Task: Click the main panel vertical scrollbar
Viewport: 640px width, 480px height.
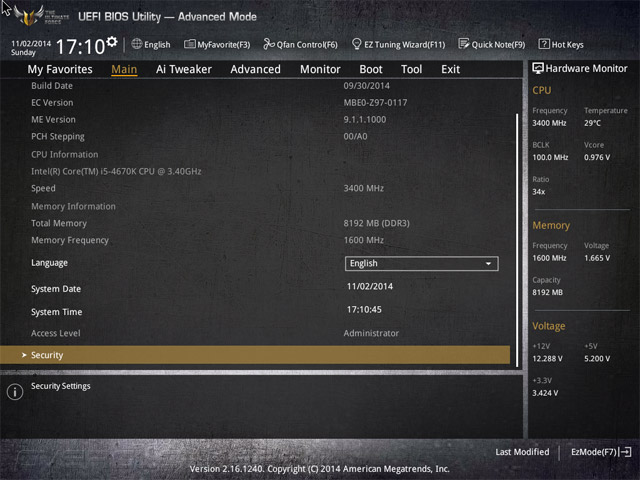Action: point(517,240)
